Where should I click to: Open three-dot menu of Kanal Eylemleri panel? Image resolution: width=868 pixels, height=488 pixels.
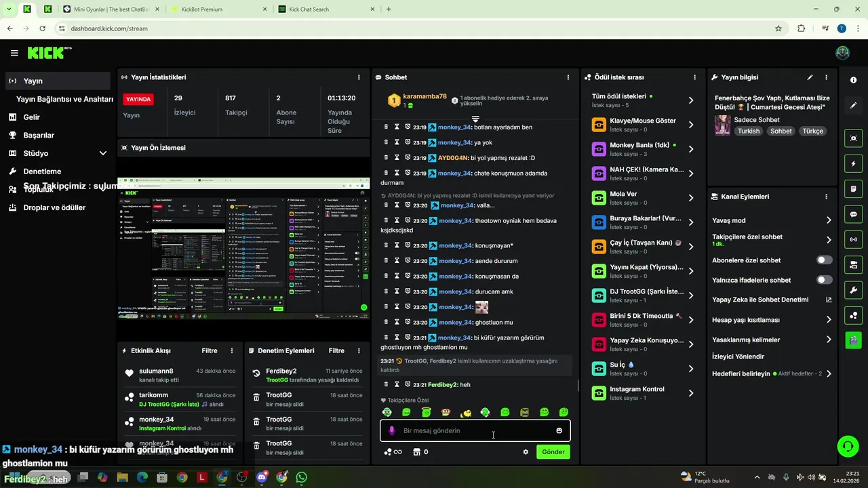pos(826,197)
